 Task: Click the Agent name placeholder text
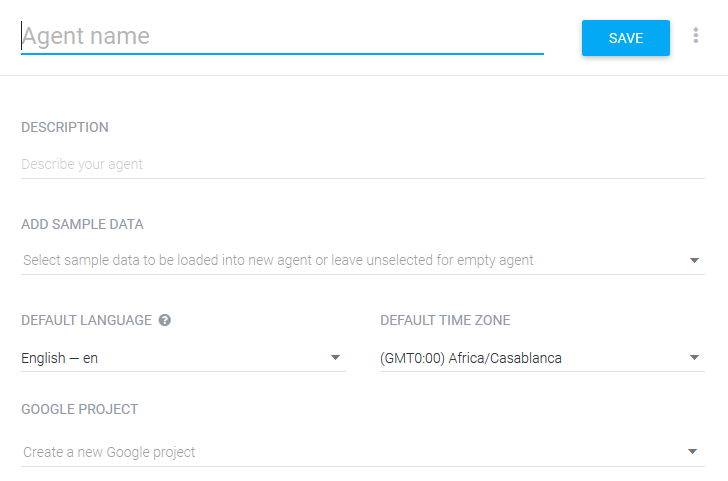coord(86,36)
